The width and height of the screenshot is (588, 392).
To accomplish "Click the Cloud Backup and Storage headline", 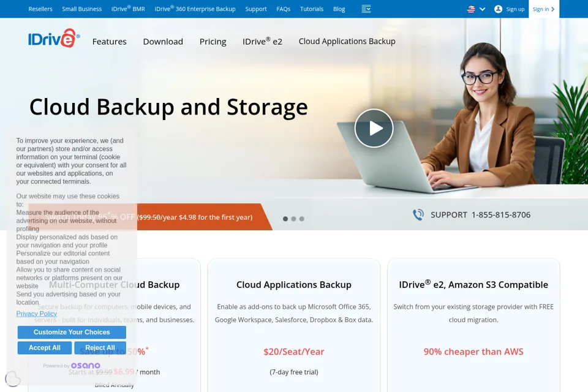I will coord(169,107).
